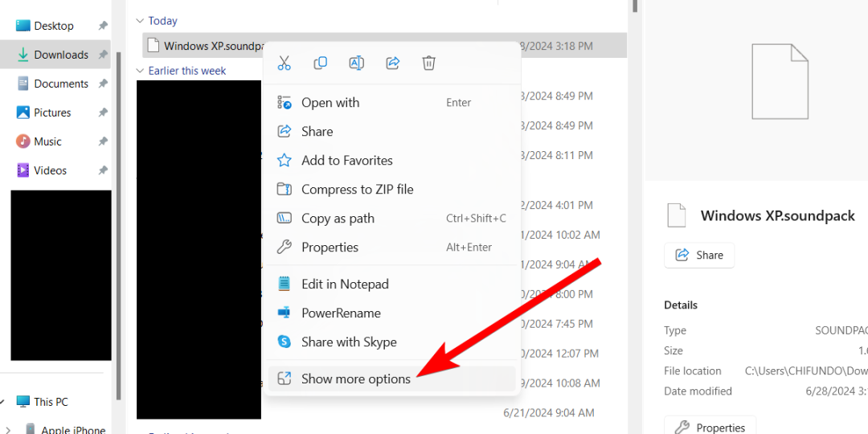Click the Share arrow icon in context toolbar
The height and width of the screenshot is (434, 868).
[392, 63]
